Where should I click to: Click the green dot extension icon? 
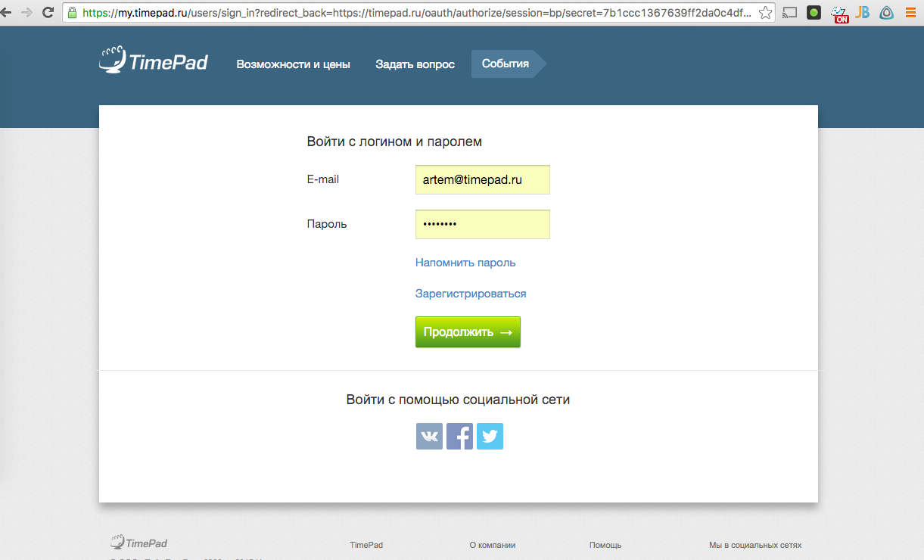coord(814,13)
